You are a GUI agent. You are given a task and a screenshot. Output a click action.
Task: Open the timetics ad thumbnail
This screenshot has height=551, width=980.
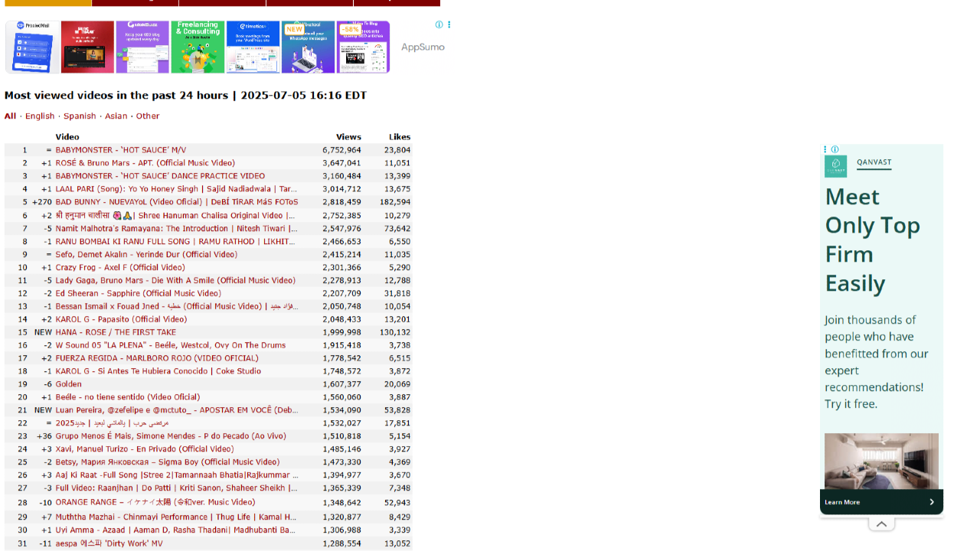point(253,47)
